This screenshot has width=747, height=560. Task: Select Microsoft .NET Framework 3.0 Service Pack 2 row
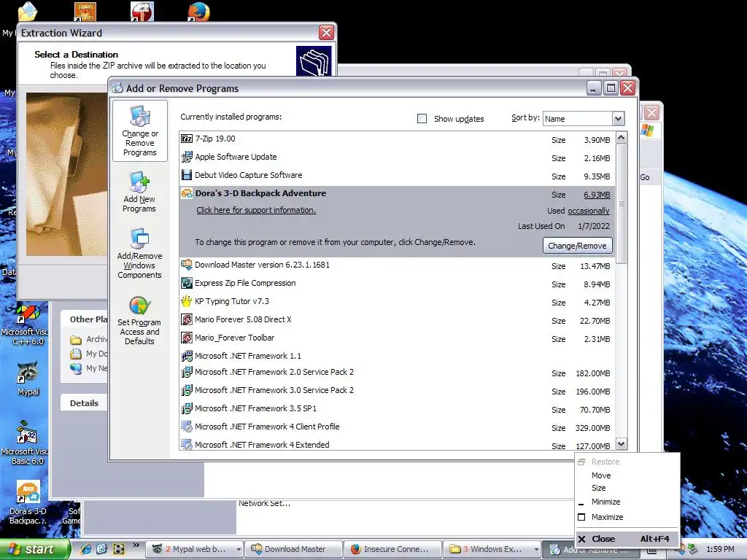[x=396, y=391]
